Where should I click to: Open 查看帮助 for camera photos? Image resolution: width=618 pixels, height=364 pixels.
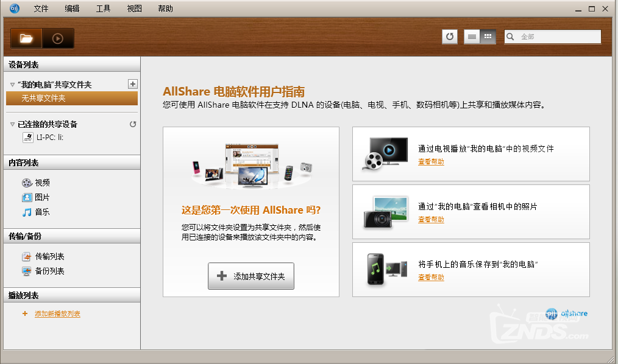pos(431,220)
